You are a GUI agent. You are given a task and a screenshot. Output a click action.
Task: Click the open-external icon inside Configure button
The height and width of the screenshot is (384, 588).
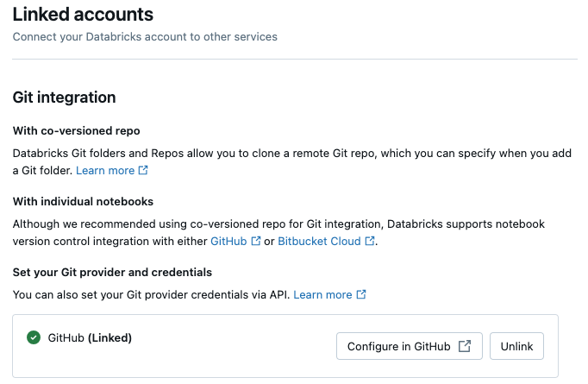tap(465, 346)
